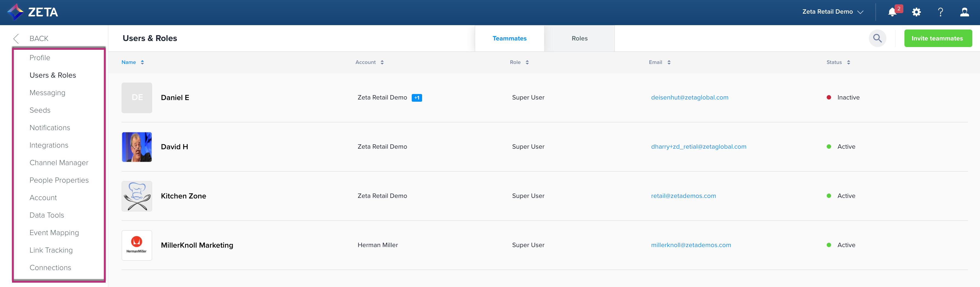The height and width of the screenshot is (287, 980).
Task: Sort by Status column
Action: tap(838, 62)
